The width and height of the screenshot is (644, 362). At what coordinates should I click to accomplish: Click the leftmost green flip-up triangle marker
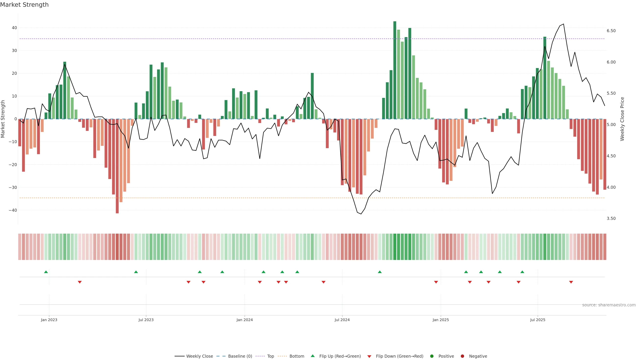click(46, 272)
